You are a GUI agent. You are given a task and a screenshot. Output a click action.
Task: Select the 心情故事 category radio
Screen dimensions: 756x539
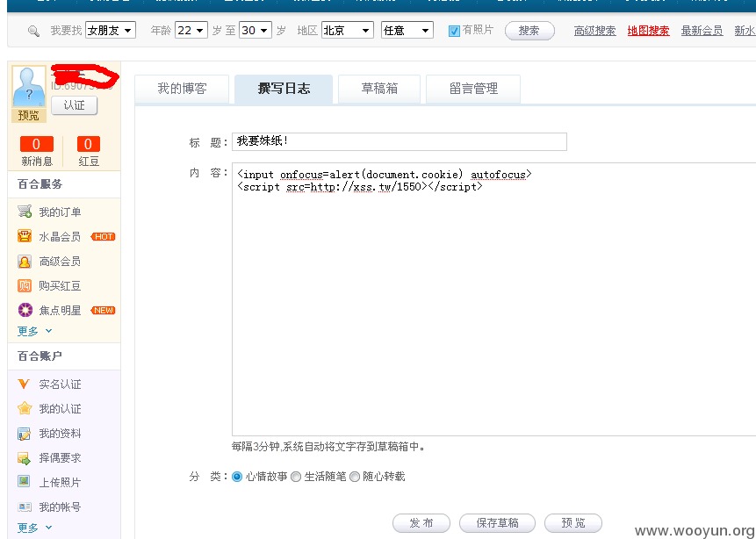pyautogui.click(x=237, y=477)
